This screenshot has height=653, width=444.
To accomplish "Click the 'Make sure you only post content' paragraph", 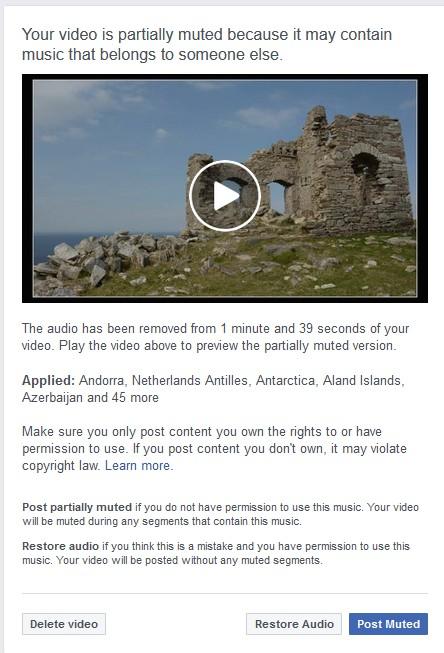I will pos(214,449).
